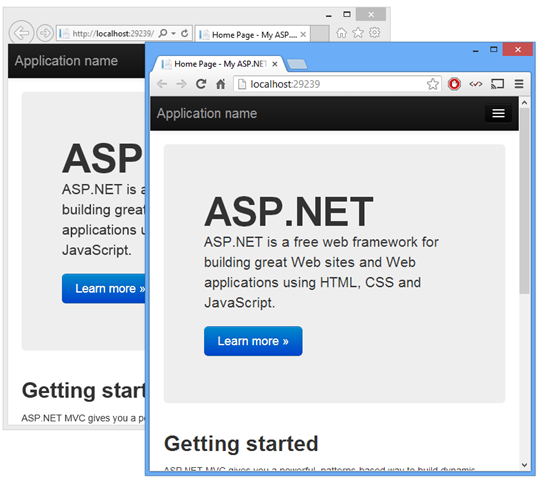Click the Forward arrow in Internet Explorer window

[x=45, y=33]
